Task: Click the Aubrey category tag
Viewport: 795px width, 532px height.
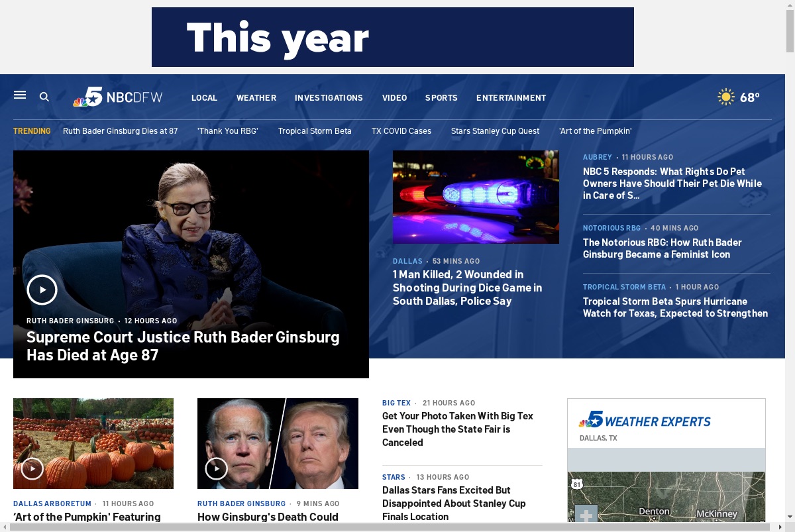Action: (598, 157)
